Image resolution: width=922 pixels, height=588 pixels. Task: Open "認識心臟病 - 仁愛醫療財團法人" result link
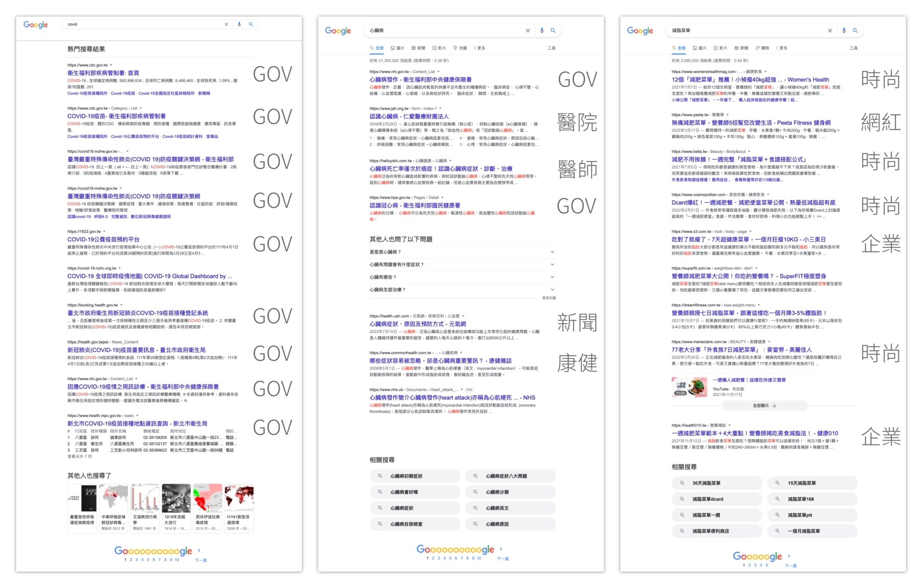point(409,116)
